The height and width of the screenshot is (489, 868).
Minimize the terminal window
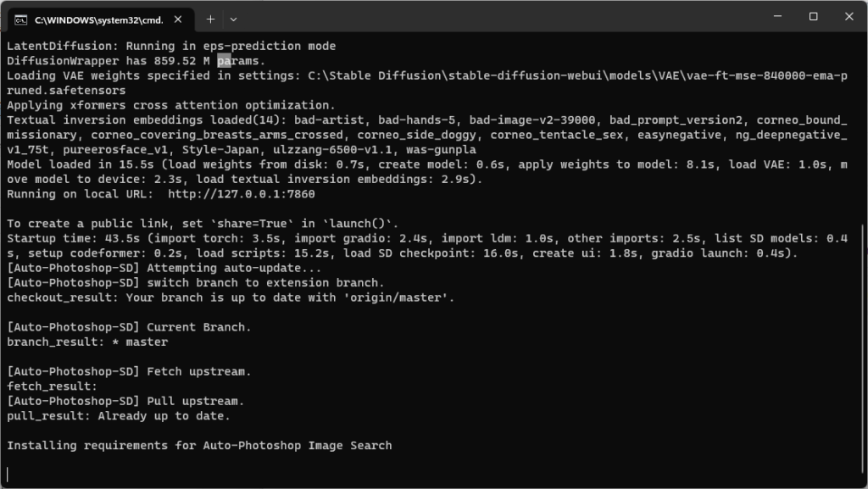click(x=777, y=17)
